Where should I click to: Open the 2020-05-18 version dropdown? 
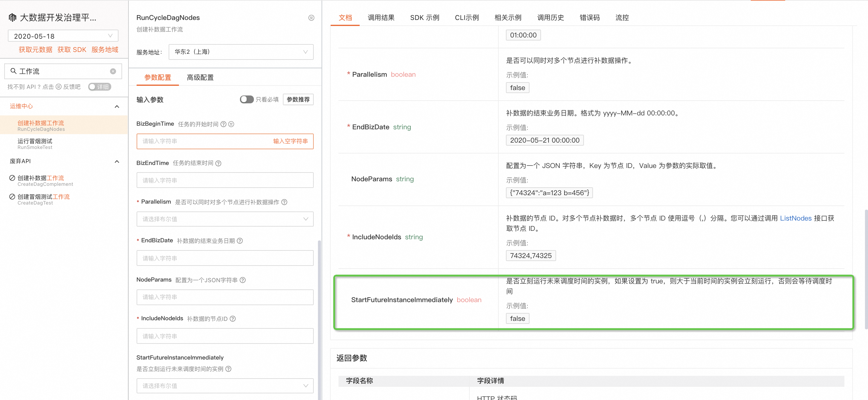click(63, 36)
